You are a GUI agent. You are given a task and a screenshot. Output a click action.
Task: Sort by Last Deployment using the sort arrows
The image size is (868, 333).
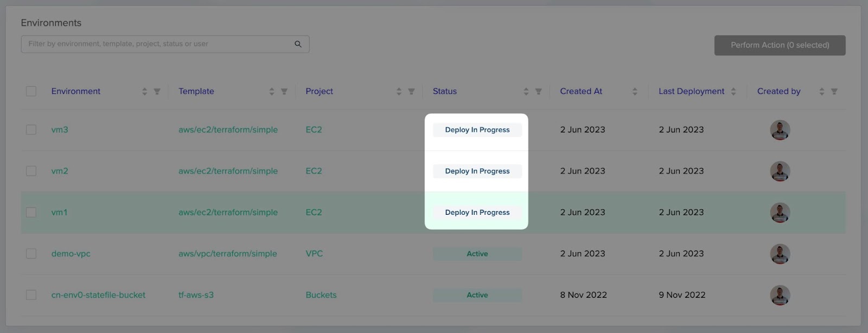pos(733,92)
